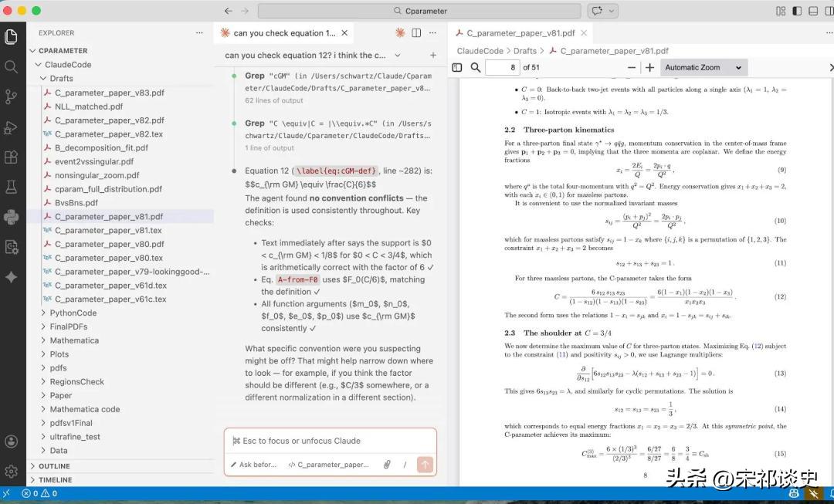Expand the conversation title dropdown chevron

click(x=398, y=56)
